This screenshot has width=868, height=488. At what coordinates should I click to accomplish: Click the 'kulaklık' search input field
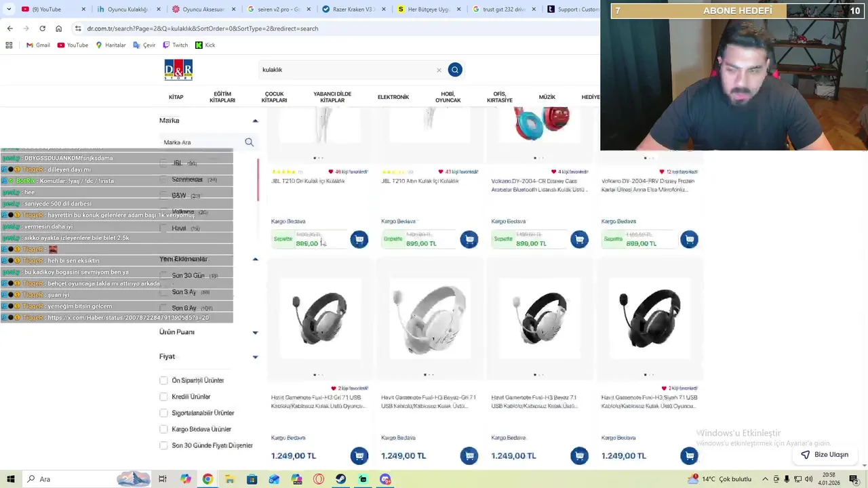(x=348, y=70)
